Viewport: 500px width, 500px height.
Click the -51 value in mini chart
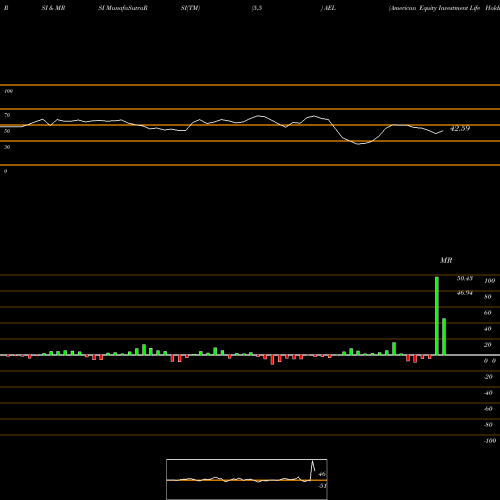coord(322,486)
